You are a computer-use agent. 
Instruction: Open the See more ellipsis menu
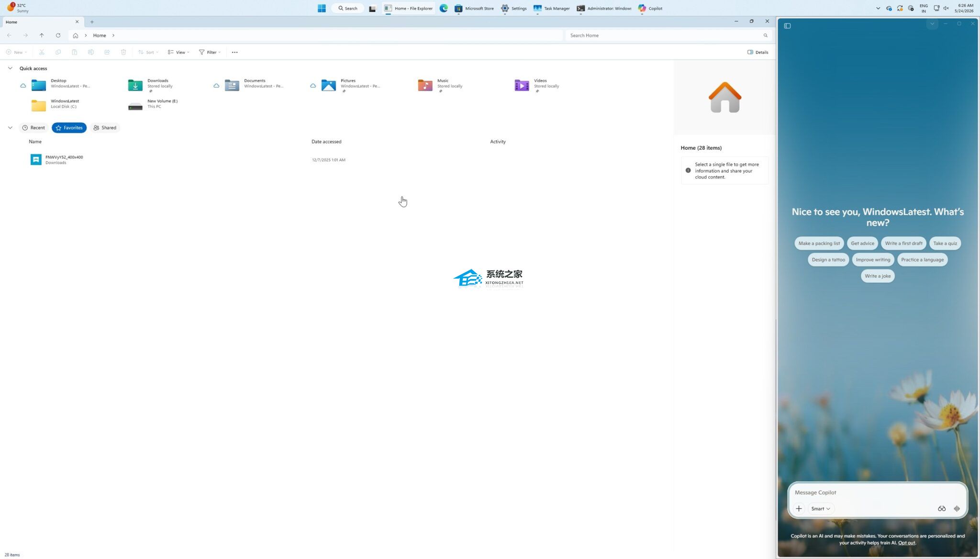pyautogui.click(x=234, y=52)
